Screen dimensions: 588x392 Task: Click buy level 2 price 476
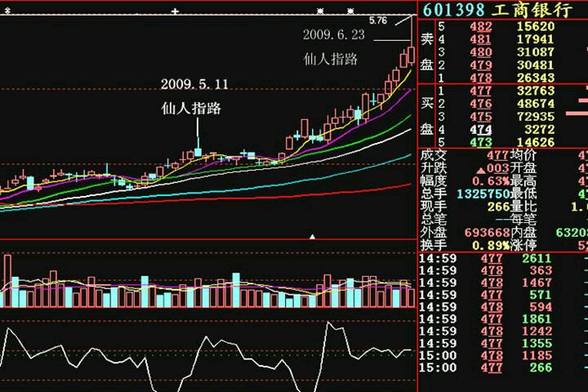[x=481, y=104]
